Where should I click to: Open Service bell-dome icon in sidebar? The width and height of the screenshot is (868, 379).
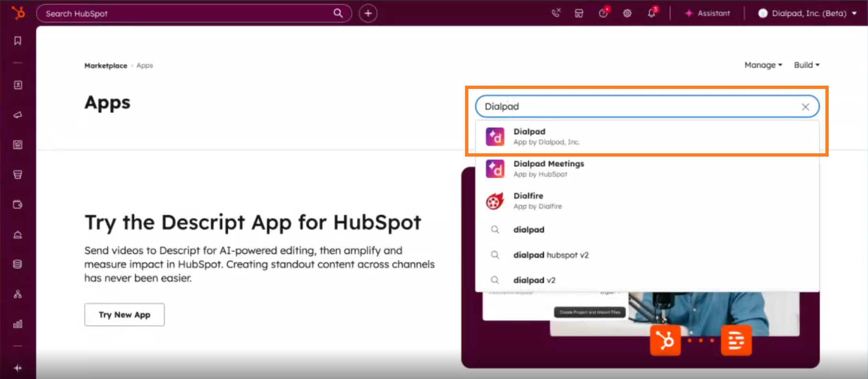pyautogui.click(x=18, y=235)
